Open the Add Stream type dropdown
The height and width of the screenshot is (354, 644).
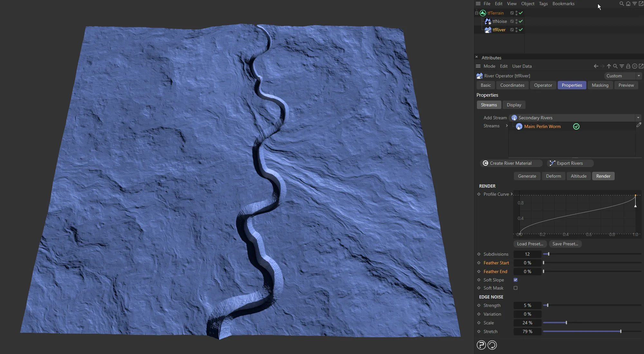pos(638,117)
